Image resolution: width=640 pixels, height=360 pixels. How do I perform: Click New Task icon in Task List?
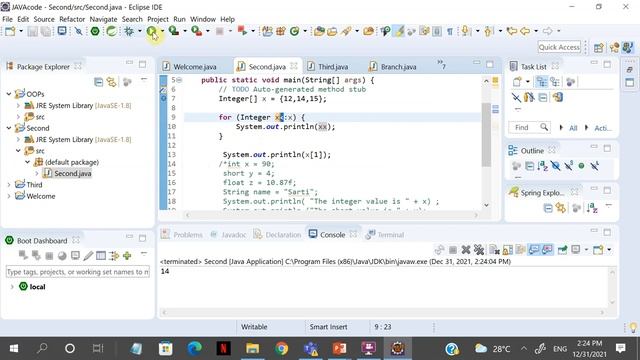517,82
